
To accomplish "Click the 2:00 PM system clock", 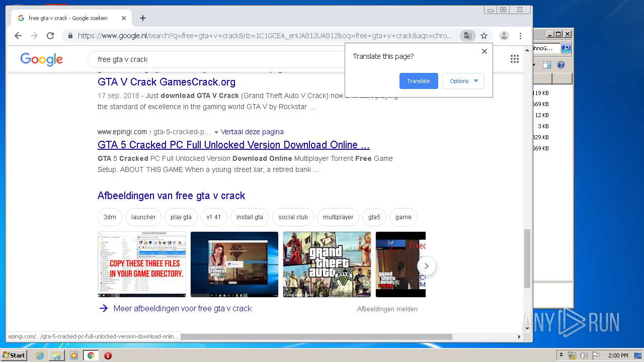I will pyautogui.click(x=618, y=355).
